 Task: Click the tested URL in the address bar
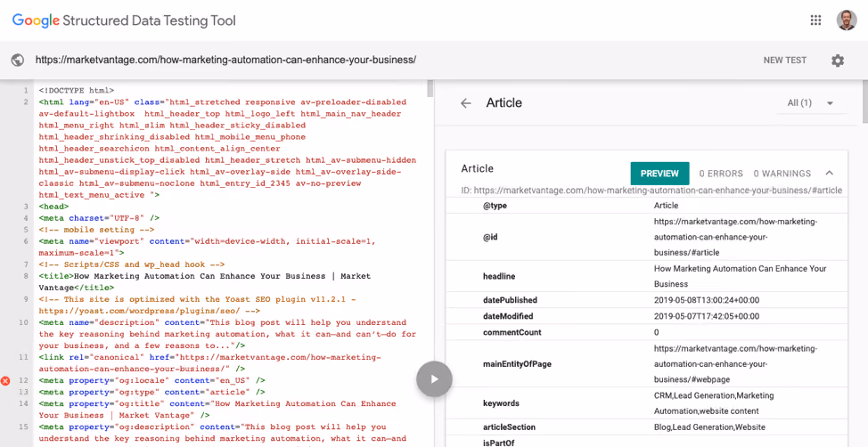pyautogui.click(x=225, y=60)
